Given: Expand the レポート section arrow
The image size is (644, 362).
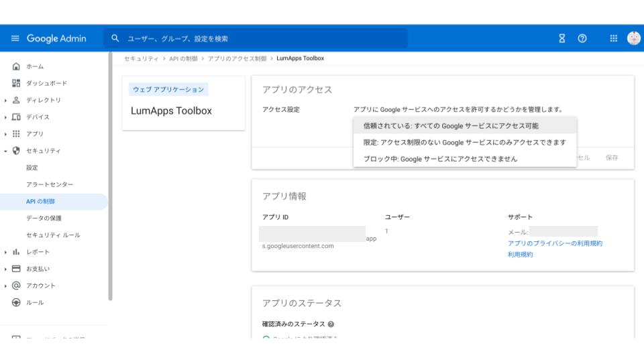Looking at the screenshot, I should [x=5, y=252].
